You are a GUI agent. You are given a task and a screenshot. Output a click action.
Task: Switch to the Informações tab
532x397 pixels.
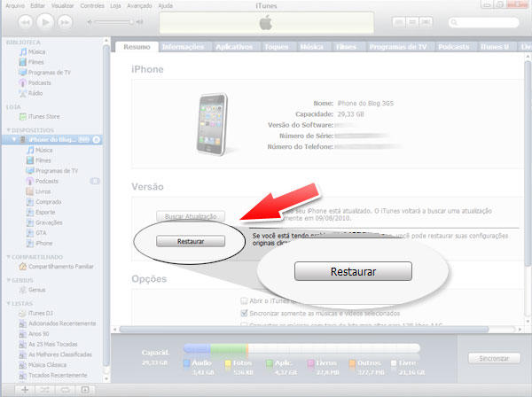(184, 47)
